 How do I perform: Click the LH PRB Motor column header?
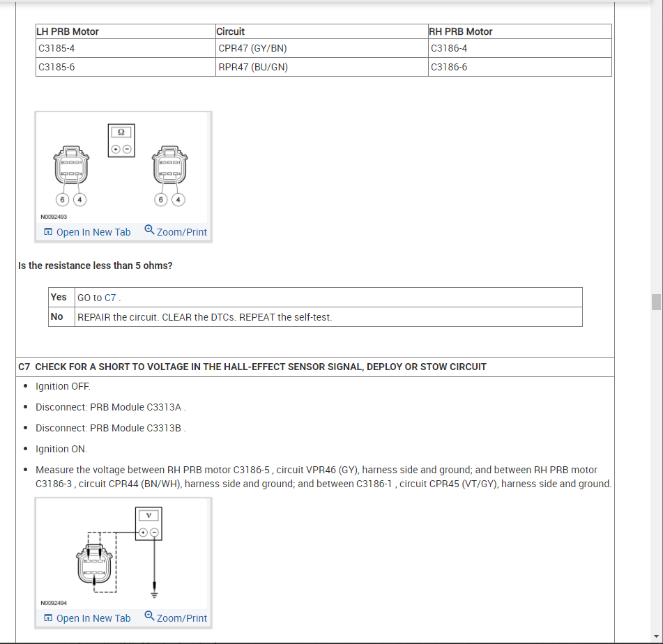(x=125, y=32)
